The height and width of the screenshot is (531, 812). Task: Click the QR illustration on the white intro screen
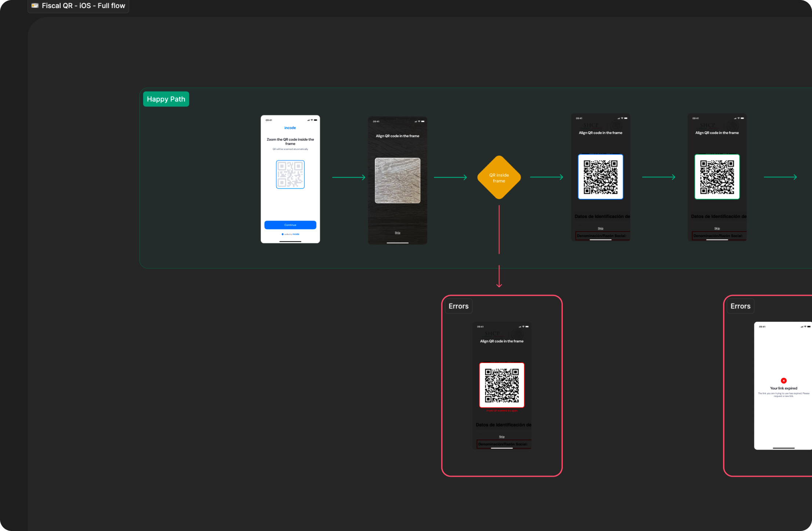point(290,174)
